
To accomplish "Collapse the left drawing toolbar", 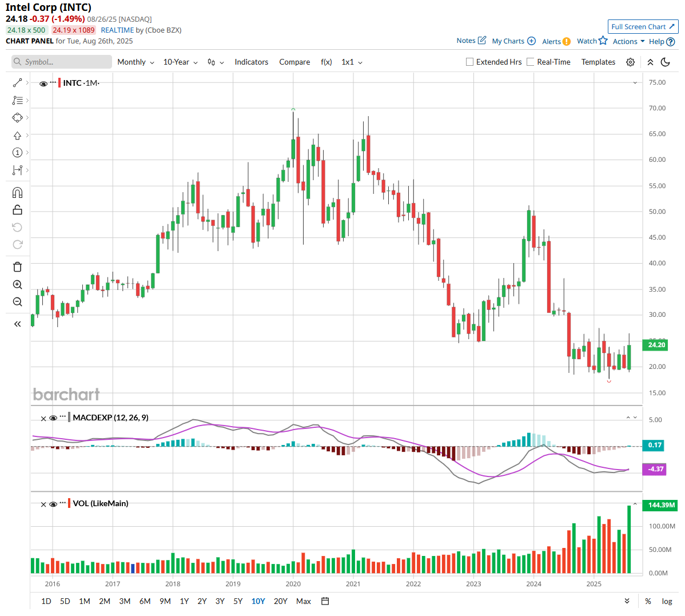I will pos(18,324).
